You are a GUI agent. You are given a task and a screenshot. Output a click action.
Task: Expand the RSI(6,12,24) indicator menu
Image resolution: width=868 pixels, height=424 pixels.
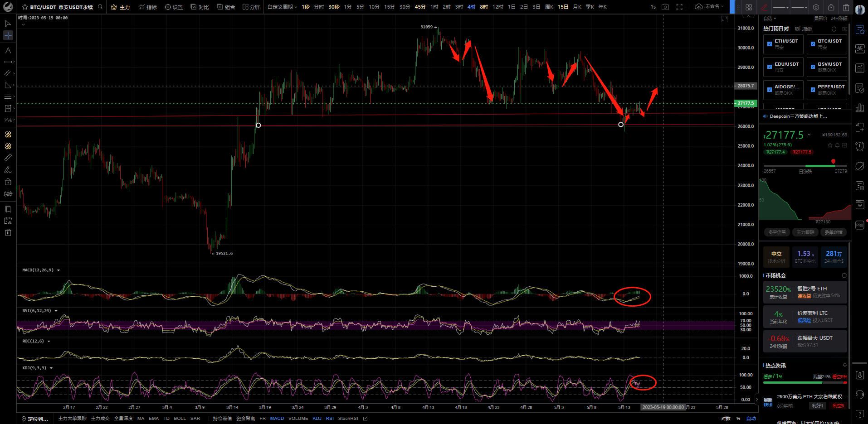(56, 311)
